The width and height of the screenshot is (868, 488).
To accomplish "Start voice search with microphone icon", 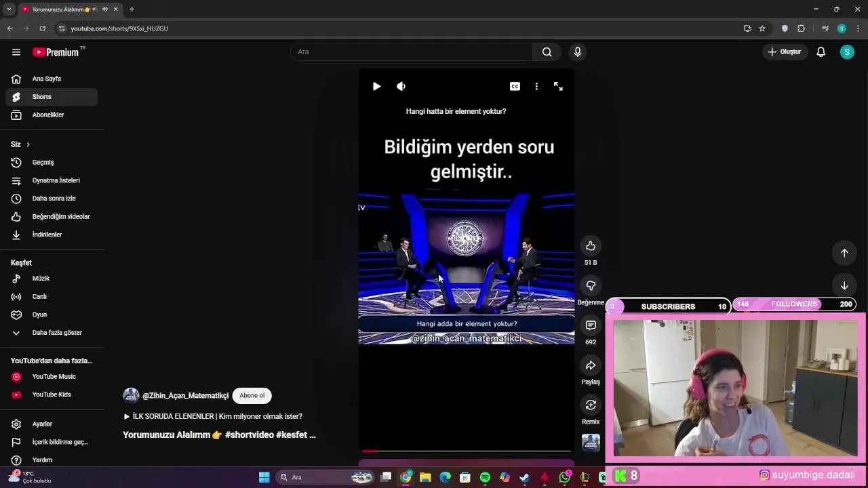I will [578, 52].
